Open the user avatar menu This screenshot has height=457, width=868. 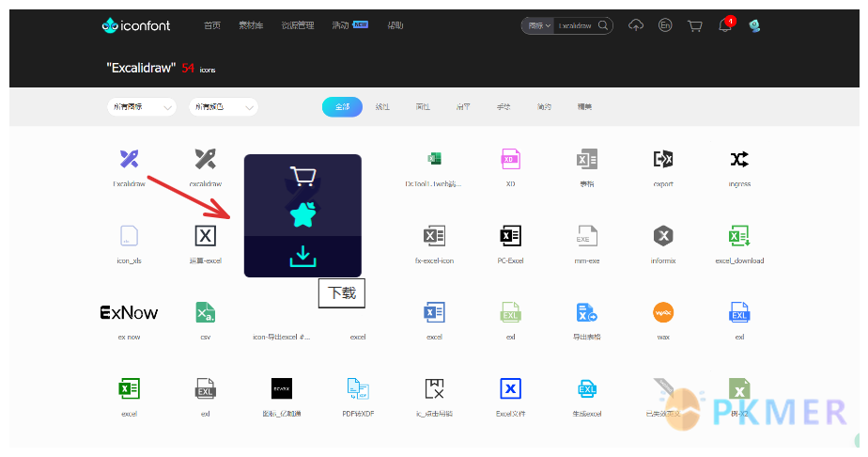pos(754,25)
